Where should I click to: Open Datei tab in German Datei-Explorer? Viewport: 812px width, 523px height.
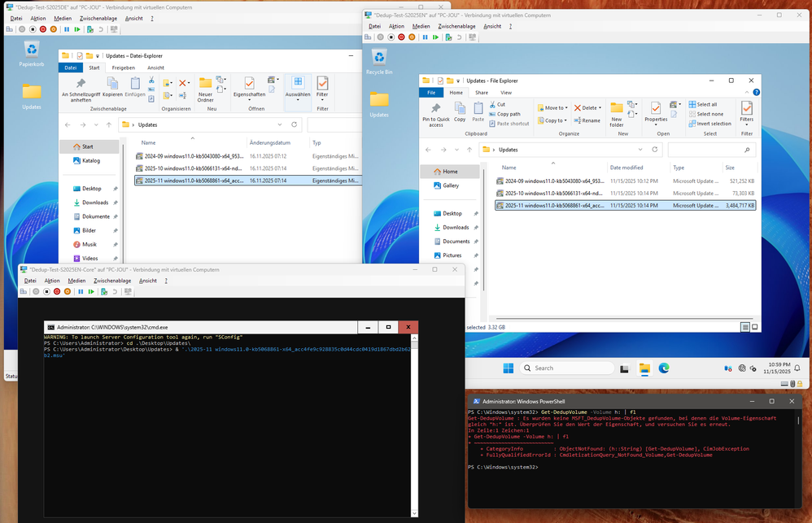coord(71,68)
